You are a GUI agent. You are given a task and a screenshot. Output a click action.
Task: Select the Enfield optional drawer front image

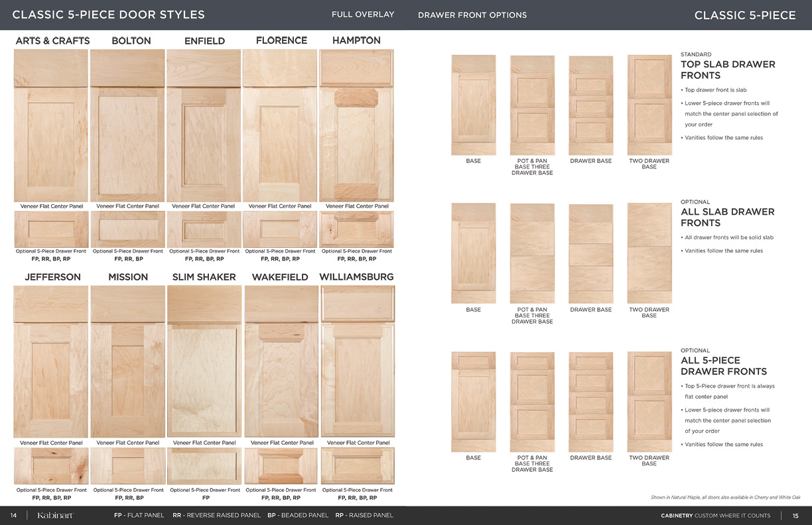(204, 229)
